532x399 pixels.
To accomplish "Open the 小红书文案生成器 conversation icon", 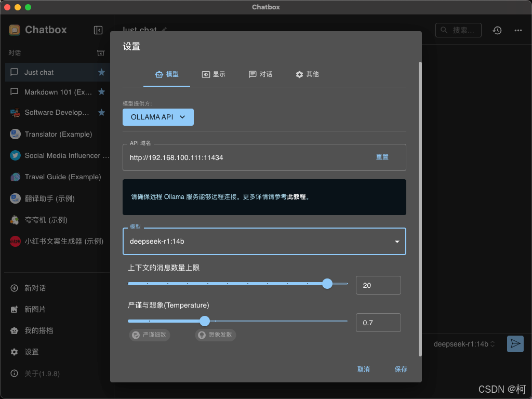I will pyautogui.click(x=15, y=241).
